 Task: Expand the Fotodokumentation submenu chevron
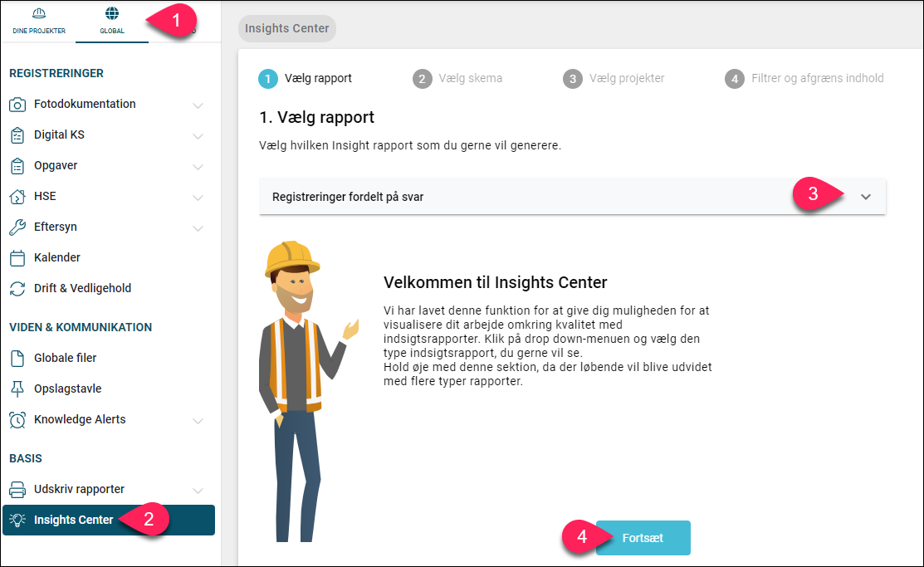point(198,105)
